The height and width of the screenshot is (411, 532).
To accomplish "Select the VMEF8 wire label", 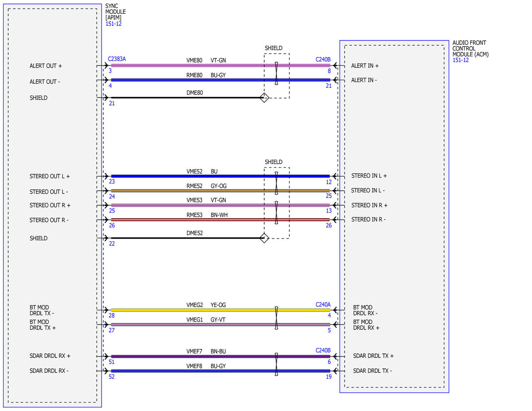I will tap(194, 366).
